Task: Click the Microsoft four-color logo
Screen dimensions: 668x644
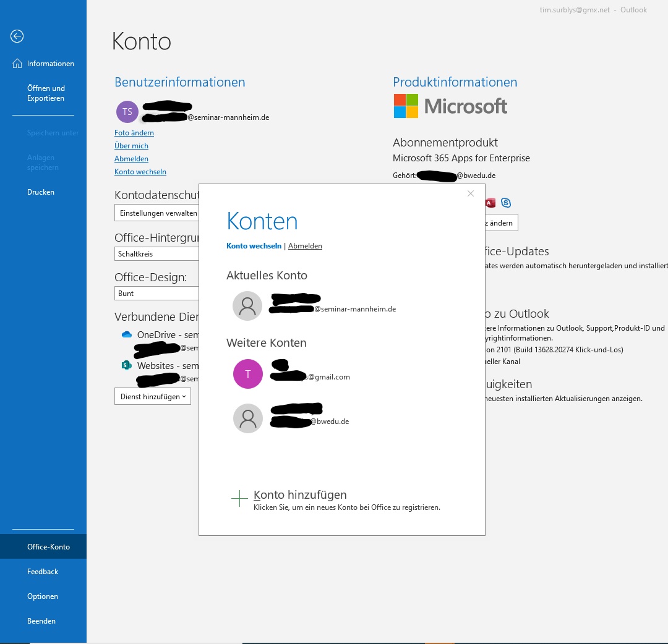Action: pyautogui.click(x=406, y=106)
